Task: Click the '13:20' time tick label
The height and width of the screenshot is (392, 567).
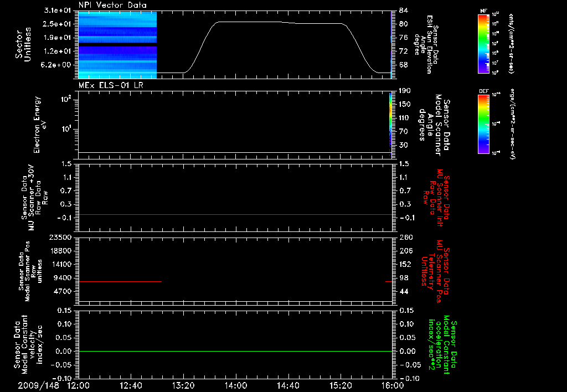Action: (183, 385)
